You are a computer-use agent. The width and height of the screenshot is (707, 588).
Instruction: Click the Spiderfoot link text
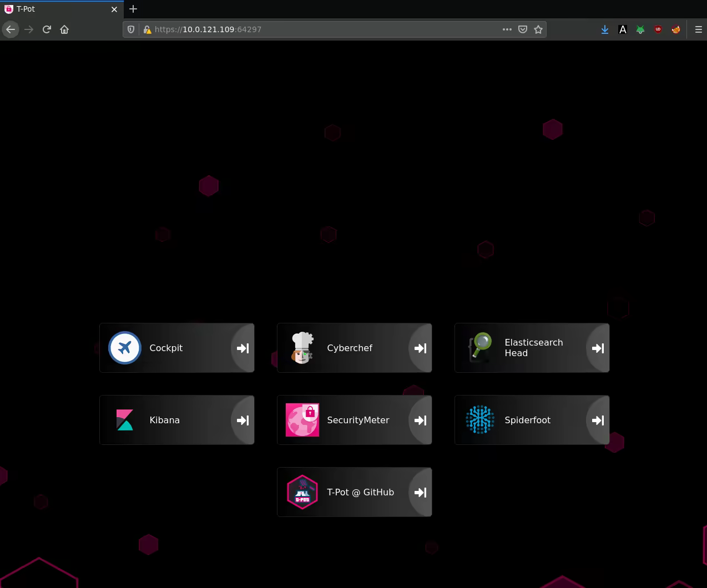[527, 420]
